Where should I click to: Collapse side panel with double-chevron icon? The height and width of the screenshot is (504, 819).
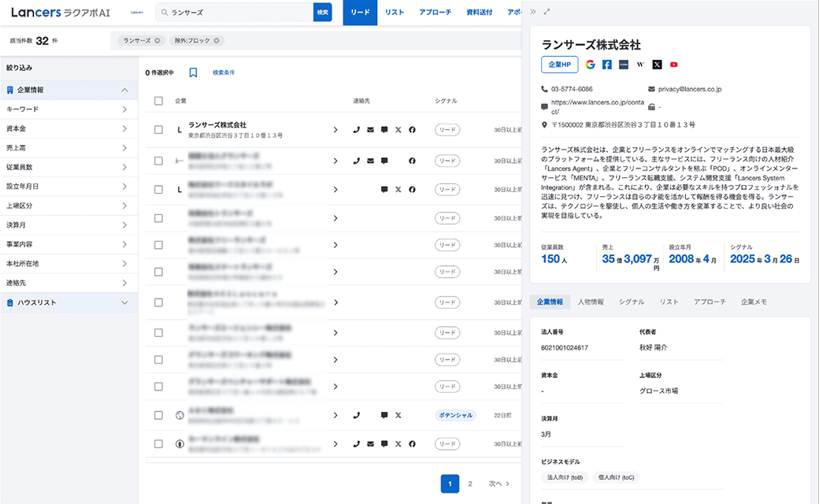coord(533,12)
